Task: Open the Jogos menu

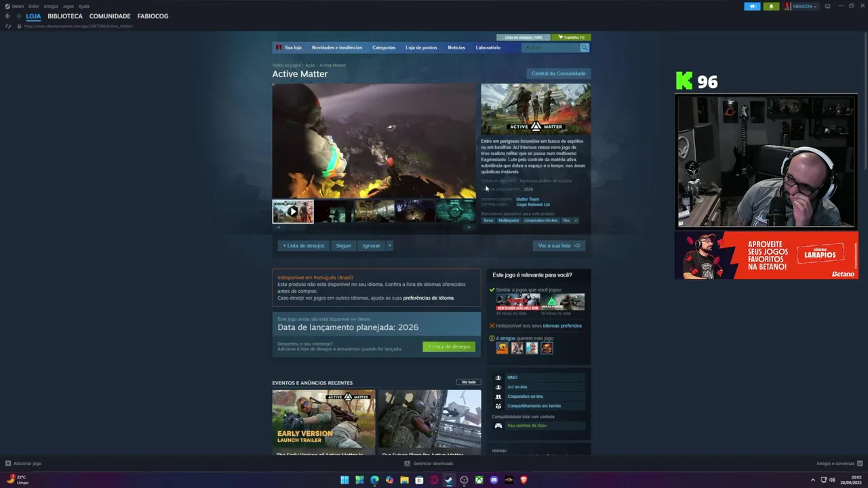Action: [68, 6]
